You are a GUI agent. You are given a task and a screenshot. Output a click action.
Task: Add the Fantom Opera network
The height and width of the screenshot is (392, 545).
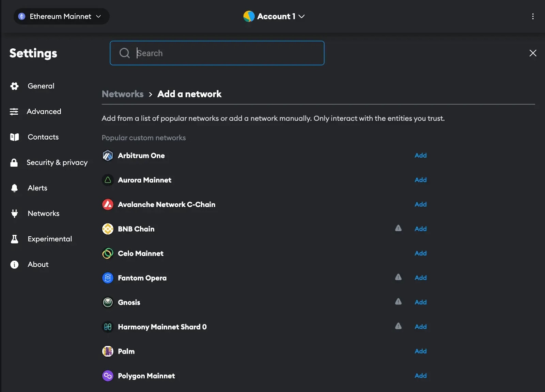click(421, 278)
